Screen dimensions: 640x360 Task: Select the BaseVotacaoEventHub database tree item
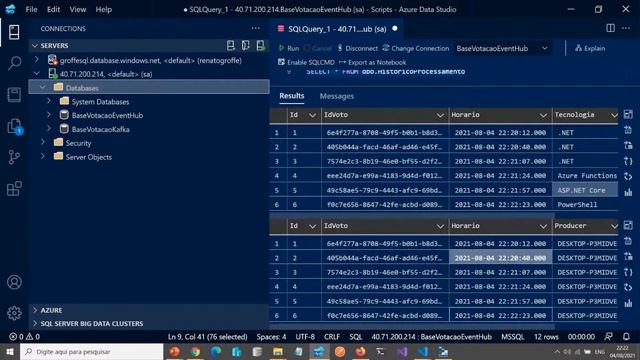(x=107, y=116)
